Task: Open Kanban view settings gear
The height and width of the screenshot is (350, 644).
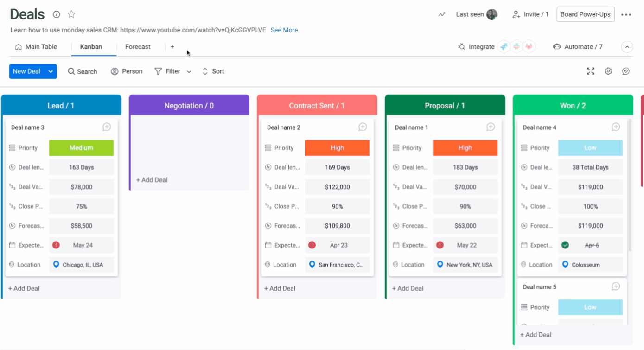Action: [608, 71]
